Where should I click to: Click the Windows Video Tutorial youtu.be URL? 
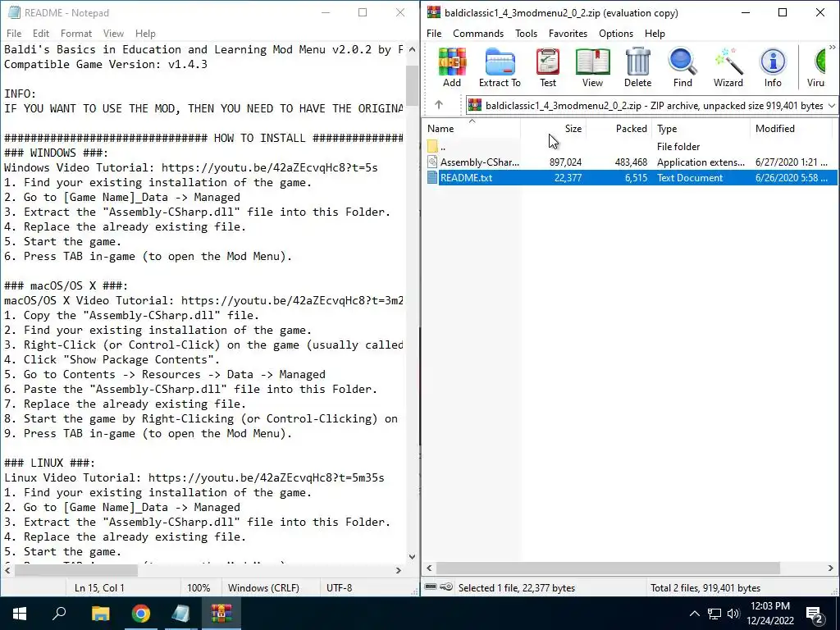[x=269, y=167]
